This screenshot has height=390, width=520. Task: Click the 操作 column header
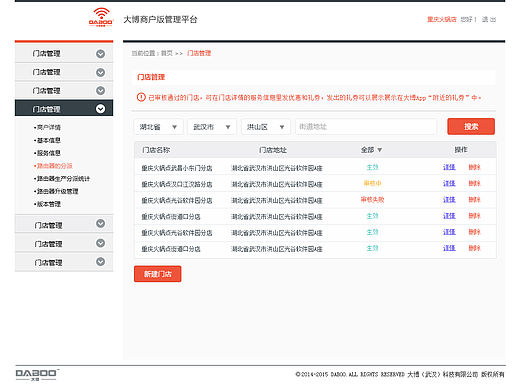click(x=461, y=150)
